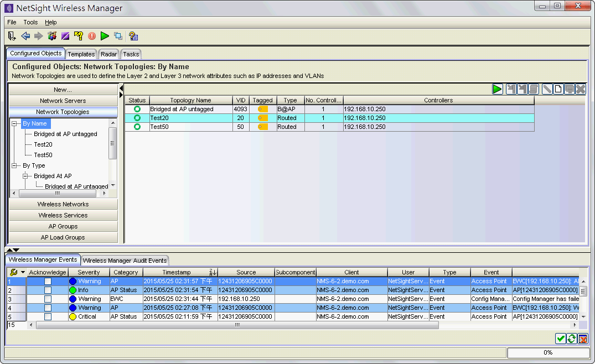The width and height of the screenshot is (595, 364).
Task: Click the key filter icon in events header
Action: coord(14,272)
